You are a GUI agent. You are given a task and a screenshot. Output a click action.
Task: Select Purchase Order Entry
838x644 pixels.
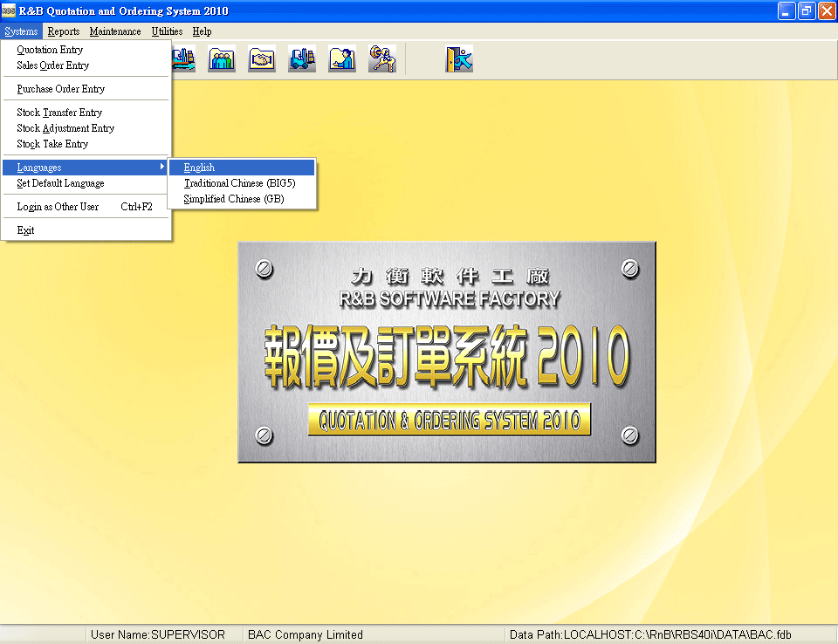pos(86,89)
